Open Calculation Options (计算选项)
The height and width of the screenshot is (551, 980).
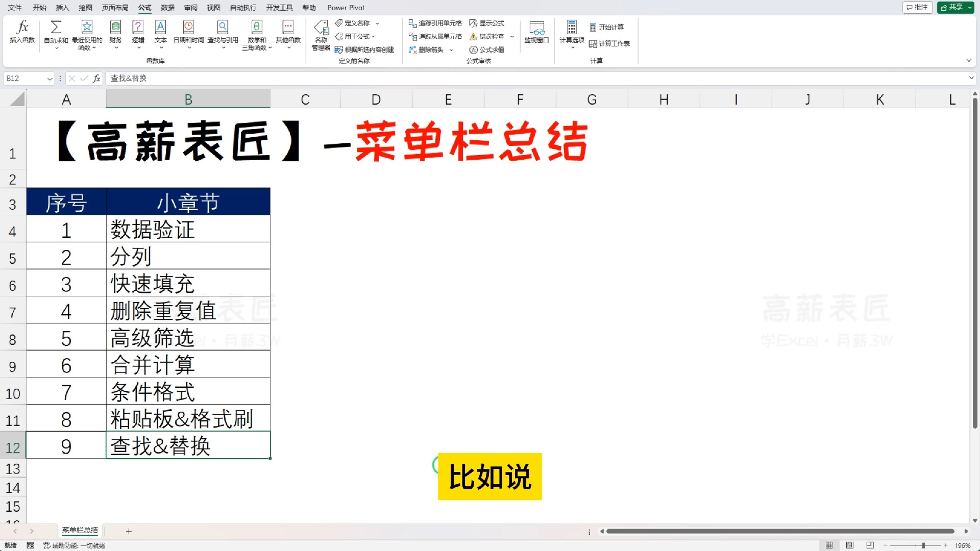click(x=572, y=34)
